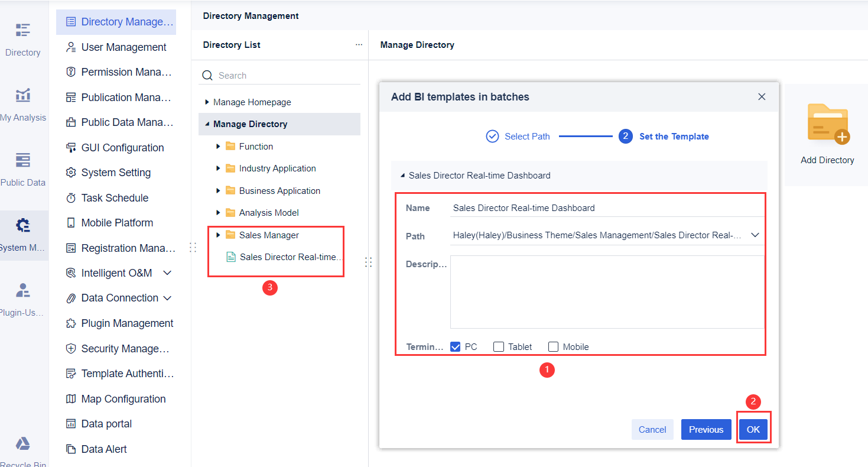Image resolution: width=868 pixels, height=467 pixels.
Task: Select Template Authentication menu item
Action: [x=122, y=373]
